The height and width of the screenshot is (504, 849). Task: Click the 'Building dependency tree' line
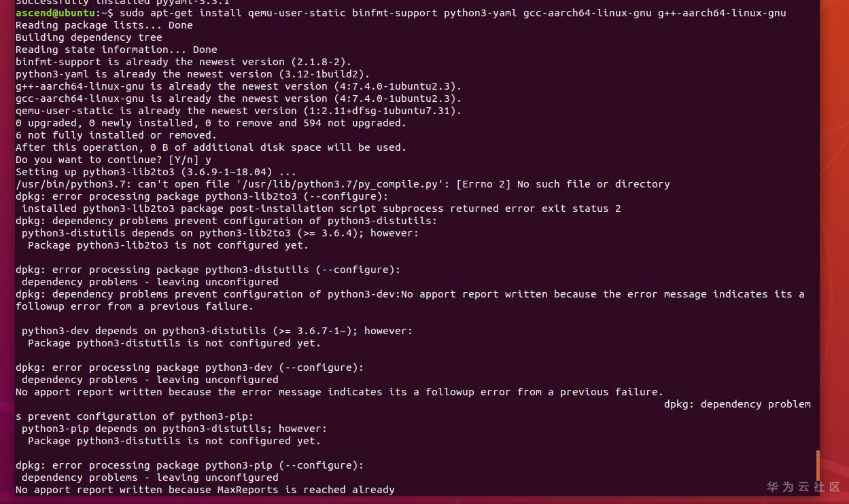(88, 37)
